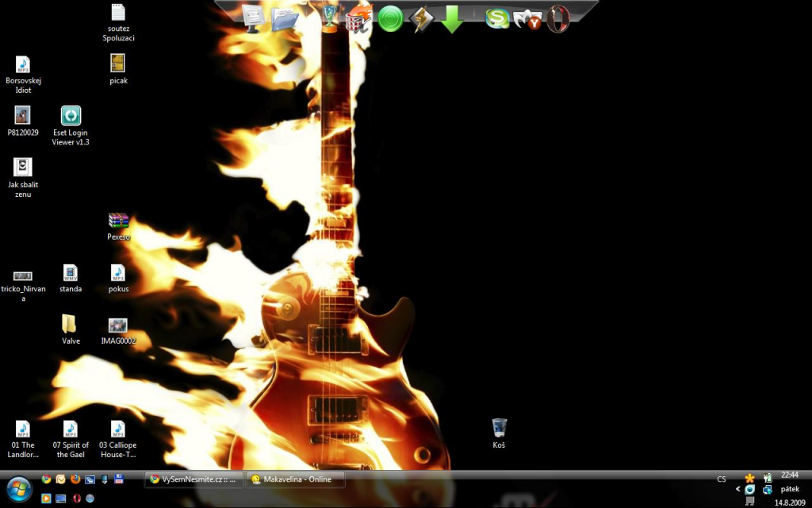This screenshot has height=508, width=812.
Task: Launch the media player Quick Launch icon
Action: click(47, 498)
